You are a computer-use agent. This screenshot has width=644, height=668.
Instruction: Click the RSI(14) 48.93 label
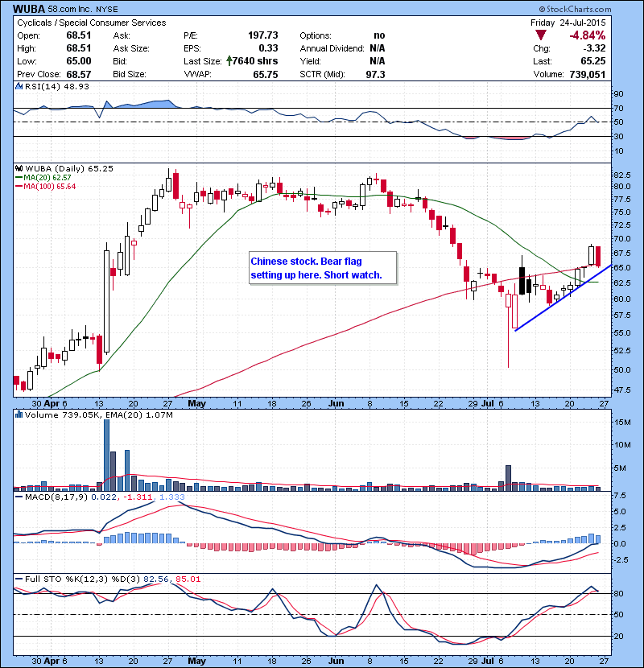coord(56,86)
